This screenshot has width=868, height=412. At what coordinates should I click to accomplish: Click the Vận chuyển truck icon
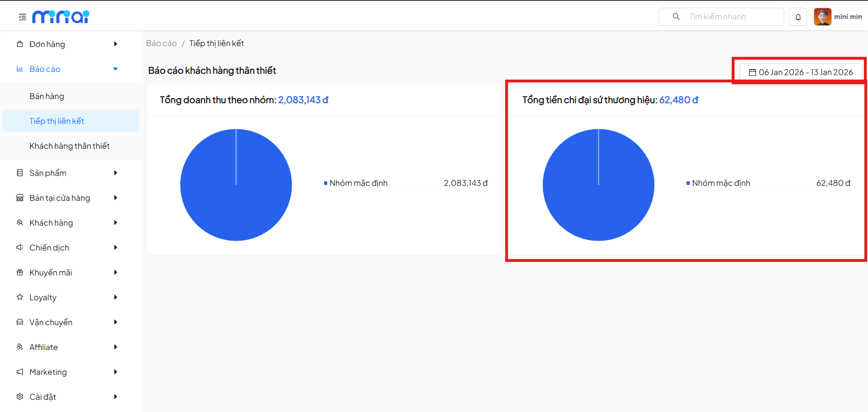pyautogui.click(x=20, y=322)
